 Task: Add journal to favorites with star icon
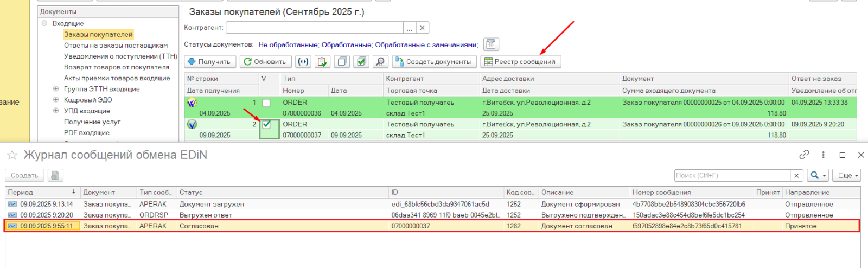coord(12,156)
